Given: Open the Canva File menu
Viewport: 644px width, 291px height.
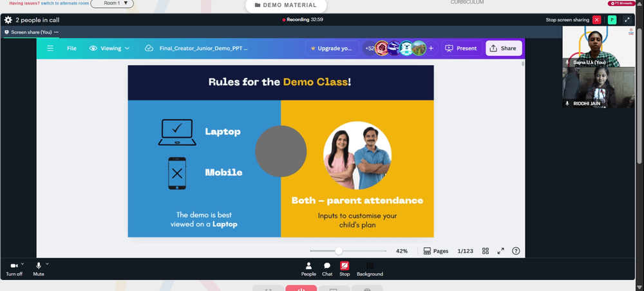Looking at the screenshot, I should pyautogui.click(x=72, y=48).
